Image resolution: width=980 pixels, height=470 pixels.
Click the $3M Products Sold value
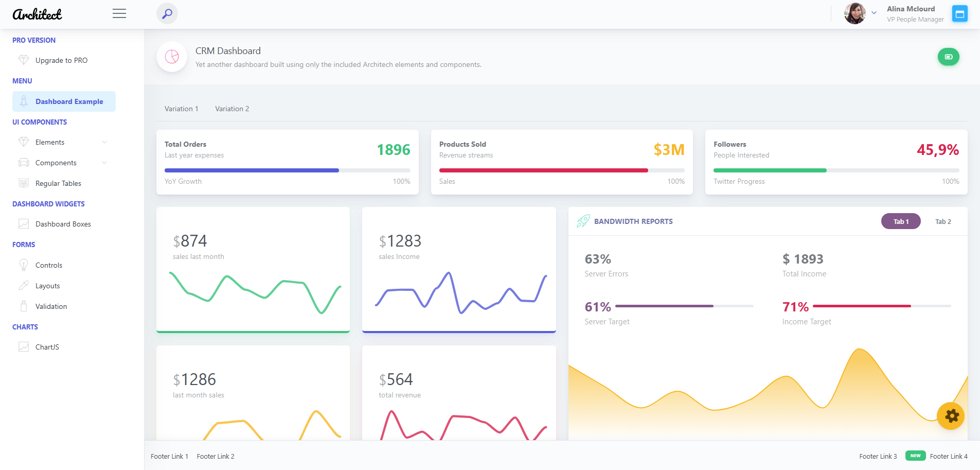tap(669, 150)
